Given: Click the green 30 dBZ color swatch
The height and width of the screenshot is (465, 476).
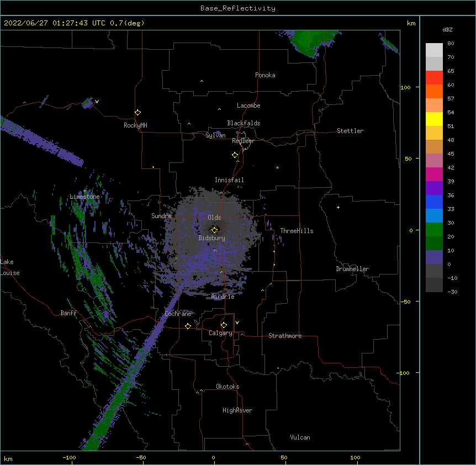Looking at the screenshot, I should 434,230.
